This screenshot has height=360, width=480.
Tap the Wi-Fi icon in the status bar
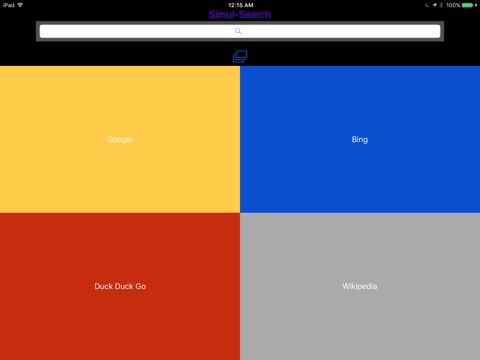click(20, 5)
